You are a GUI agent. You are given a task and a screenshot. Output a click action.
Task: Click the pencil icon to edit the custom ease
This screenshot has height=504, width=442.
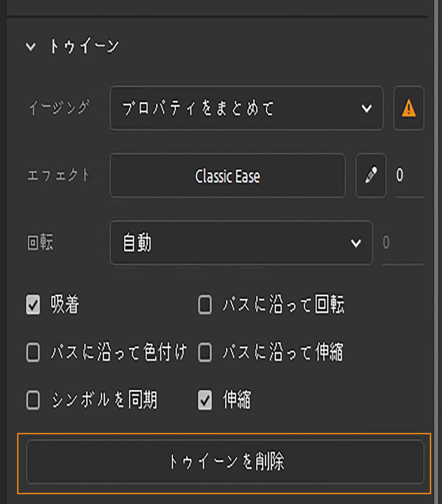point(371,176)
